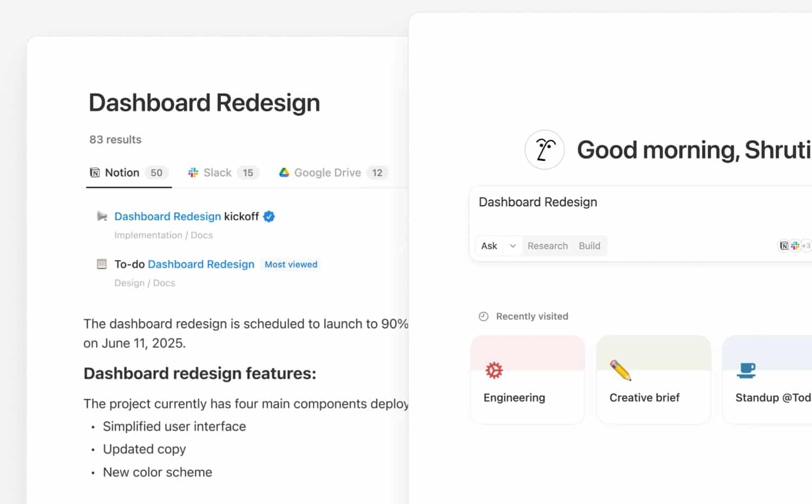Expand the Ask mode dropdown chevron
The width and height of the screenshot is (812, 504).
[x=512, y=246]
